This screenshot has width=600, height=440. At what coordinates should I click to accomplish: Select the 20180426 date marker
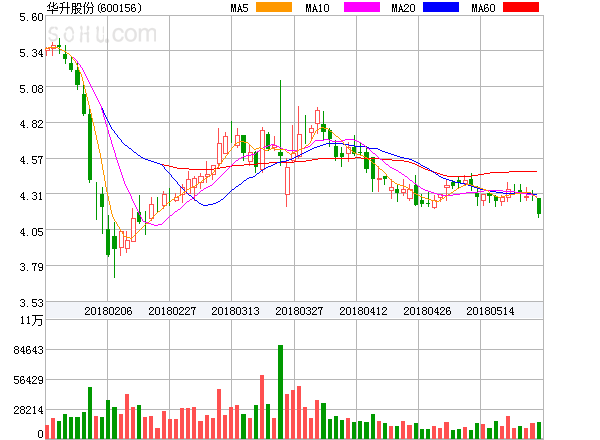click(428, 311)
